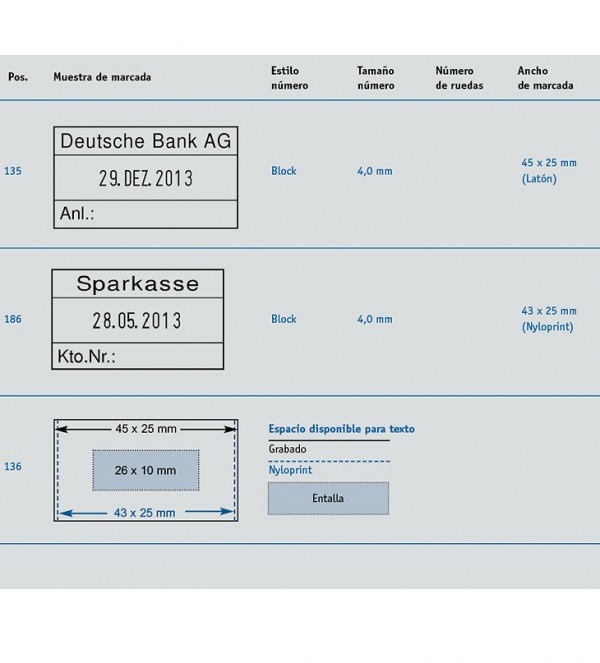Click the 'Entalla' legend box
This screenshot has width=600, height=663.
(328, 499)
